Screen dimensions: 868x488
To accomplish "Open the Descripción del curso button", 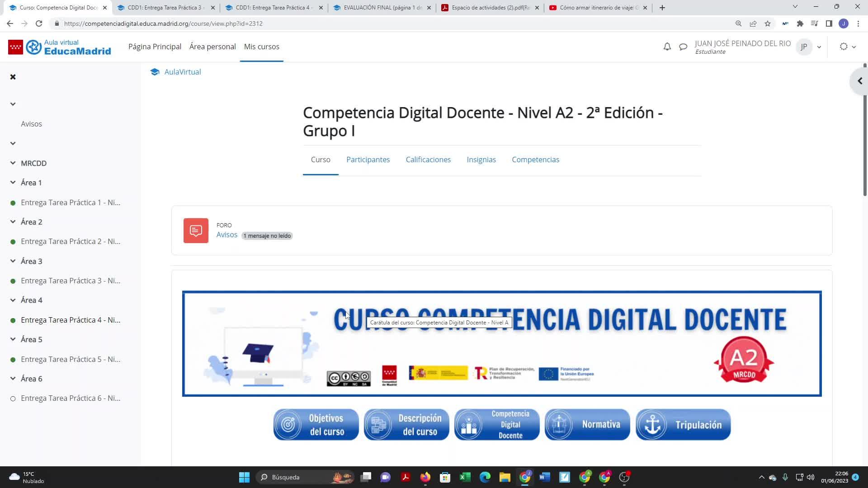I will point(406,425).
